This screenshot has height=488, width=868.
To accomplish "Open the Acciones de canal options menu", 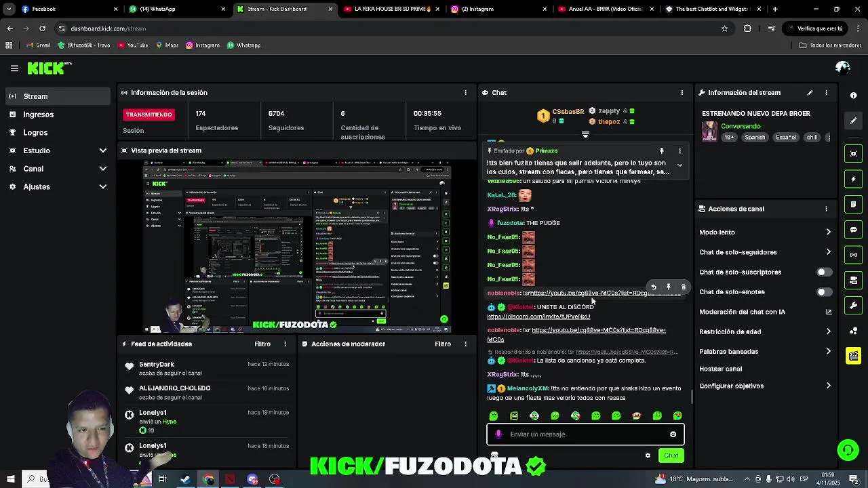I will click(826, 209).
